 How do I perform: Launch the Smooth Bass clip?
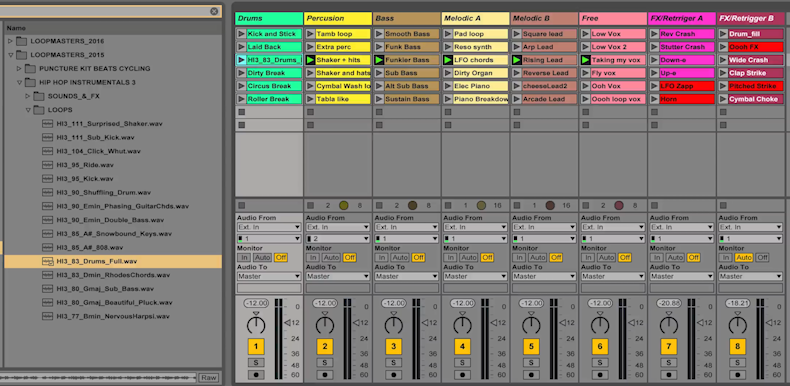click(379, 34)
